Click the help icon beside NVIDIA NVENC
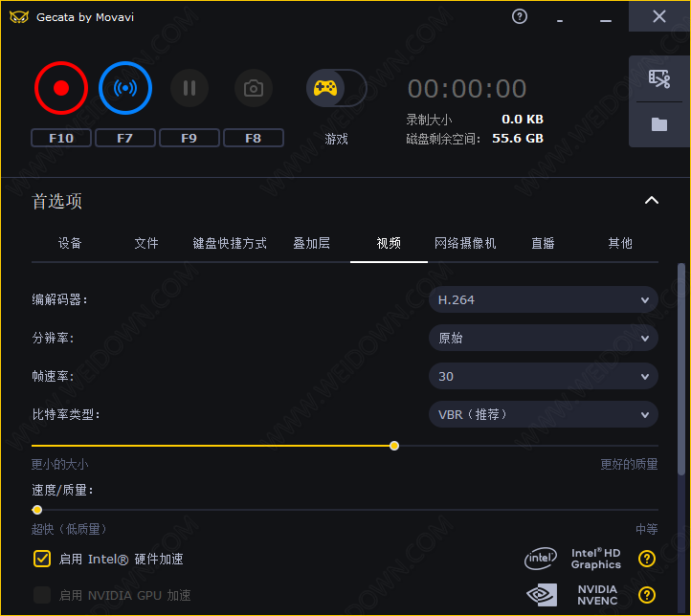 pos(647,595)
